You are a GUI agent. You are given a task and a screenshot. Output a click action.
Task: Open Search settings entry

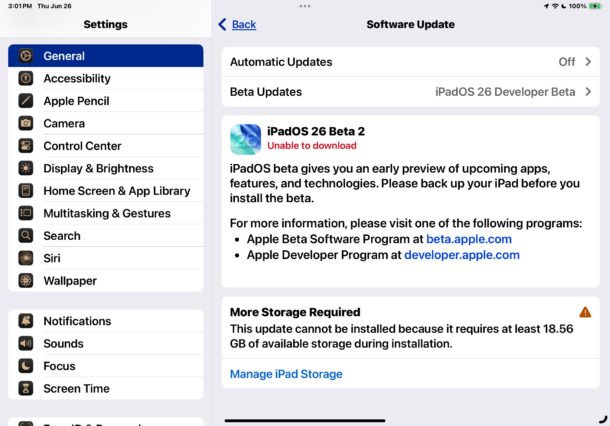[105, 236]
